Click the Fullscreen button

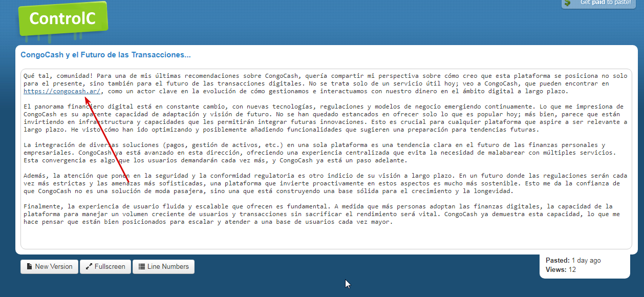tap(105, 267)
